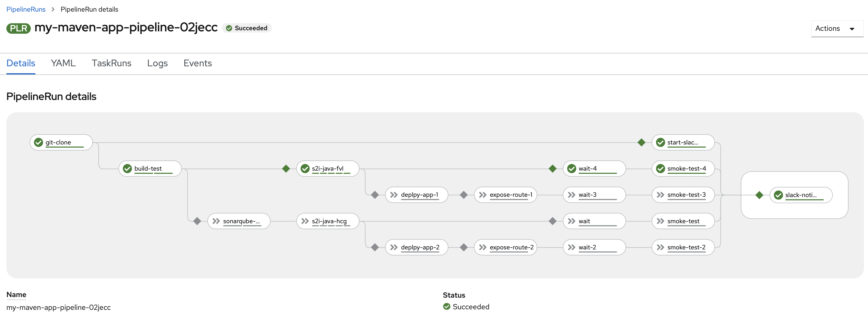Click the expose-route-2 task label
Image resolution: width=868 pixels, height=318 pixels.
pos(512,247)
